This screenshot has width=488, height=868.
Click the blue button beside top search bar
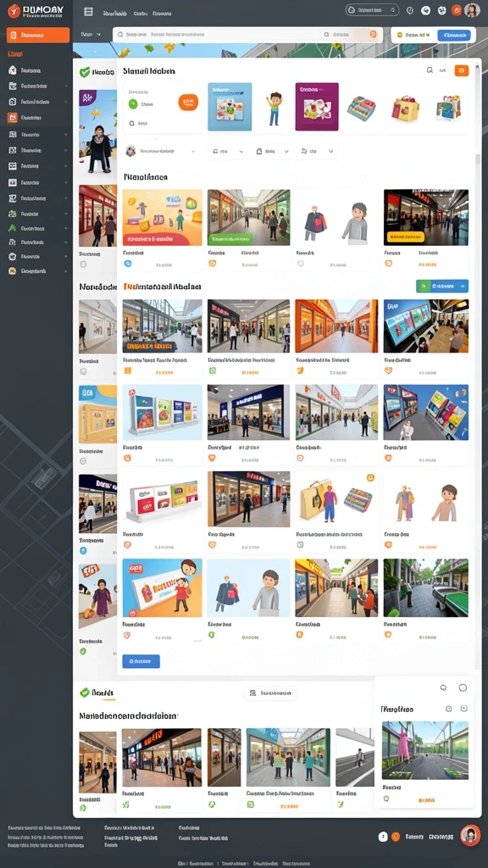pyautogui.click(x=454, y=35)
